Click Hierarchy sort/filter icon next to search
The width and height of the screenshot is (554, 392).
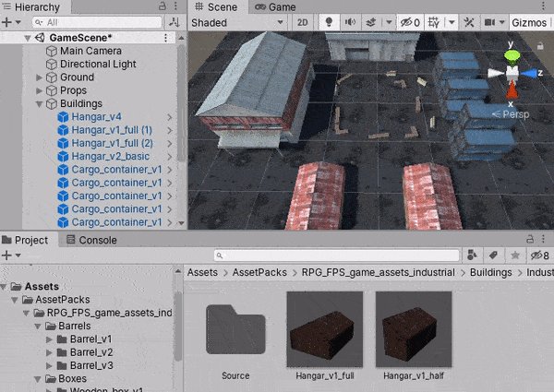click(175, 22)
